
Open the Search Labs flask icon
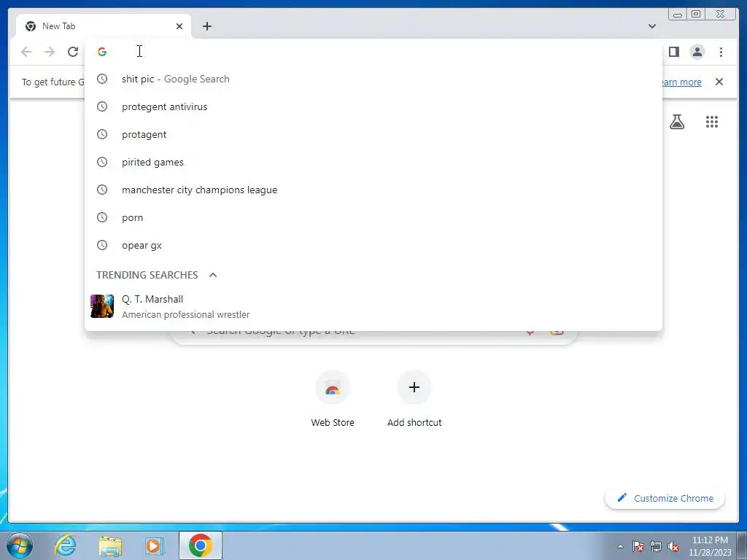pos(677,122)
